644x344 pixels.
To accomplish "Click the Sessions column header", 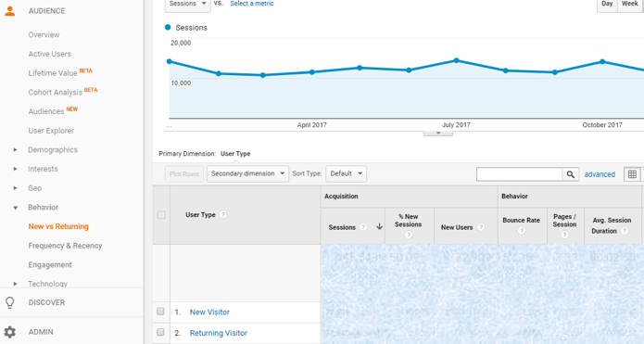I will (342, 227).
